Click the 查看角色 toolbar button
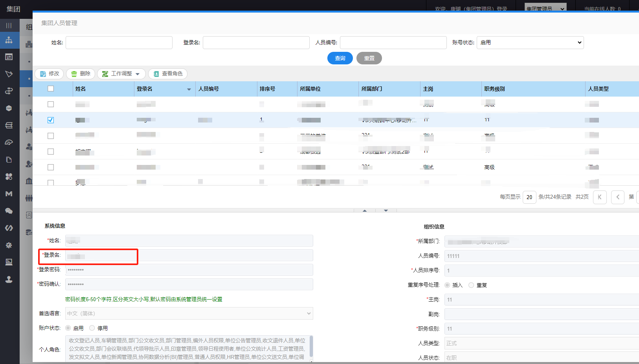The image size is (639, 364). click(x=168, y=74)
